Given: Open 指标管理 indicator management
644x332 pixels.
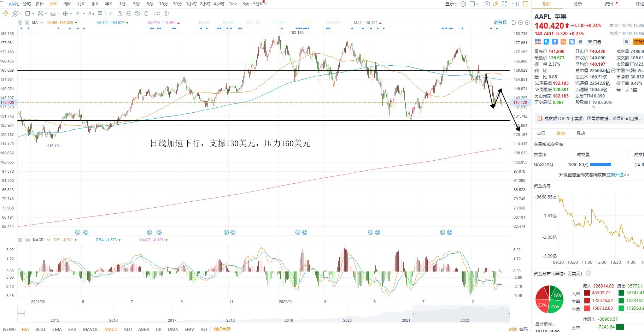Looking at the screenshot, I should 222,329.
